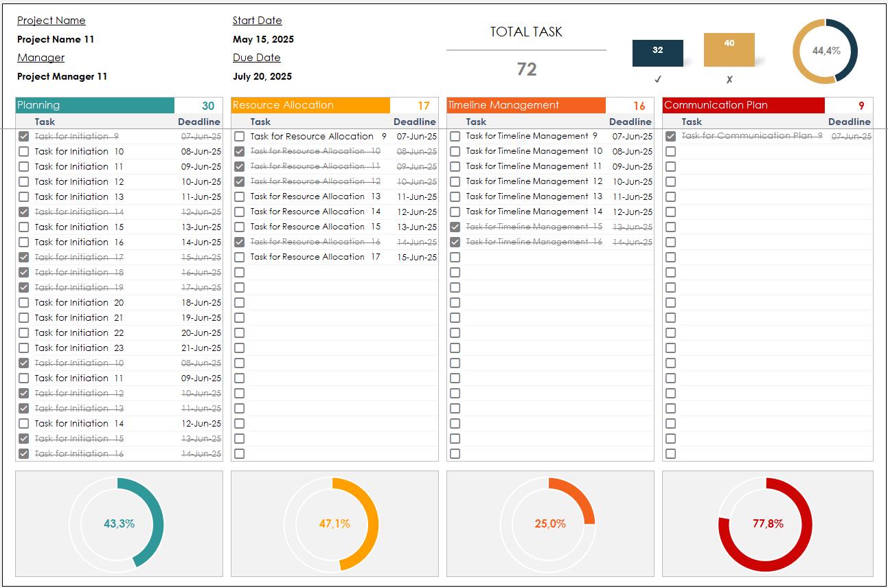Select the Resource Allocation section header
This screenshot has height=588, width=888.
pyautogui.click(x=310, y=105)
